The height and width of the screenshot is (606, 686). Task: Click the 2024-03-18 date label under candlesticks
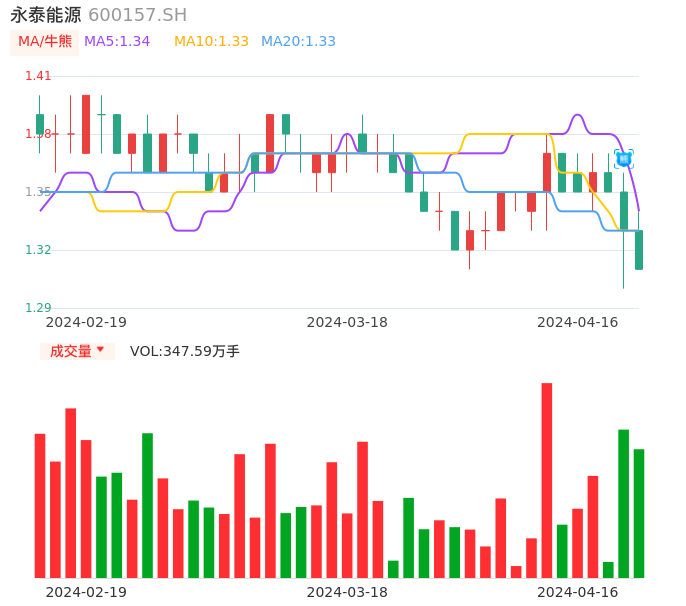pyautogui.click(x=347, y=322)
